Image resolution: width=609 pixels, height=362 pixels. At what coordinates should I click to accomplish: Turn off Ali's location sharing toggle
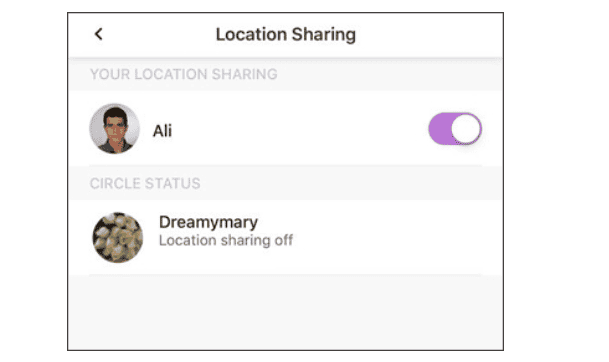(x=455, y=129)
